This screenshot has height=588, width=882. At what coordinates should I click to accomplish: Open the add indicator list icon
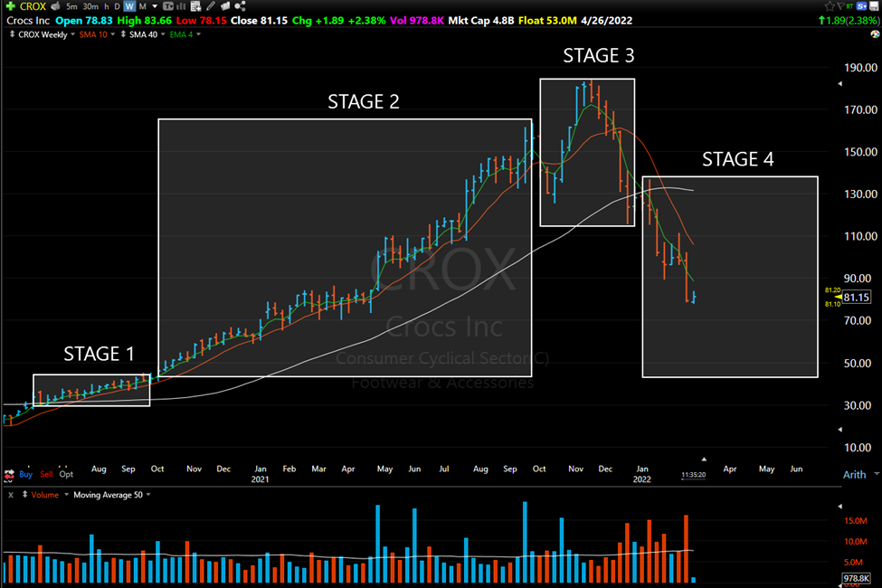tap(195, 6)
